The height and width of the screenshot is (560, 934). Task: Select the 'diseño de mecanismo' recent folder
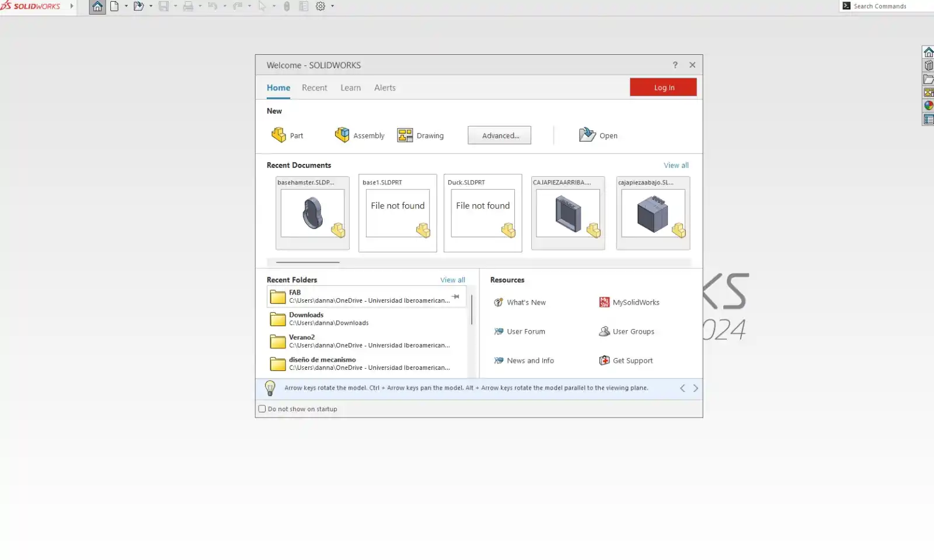(367, 363)
